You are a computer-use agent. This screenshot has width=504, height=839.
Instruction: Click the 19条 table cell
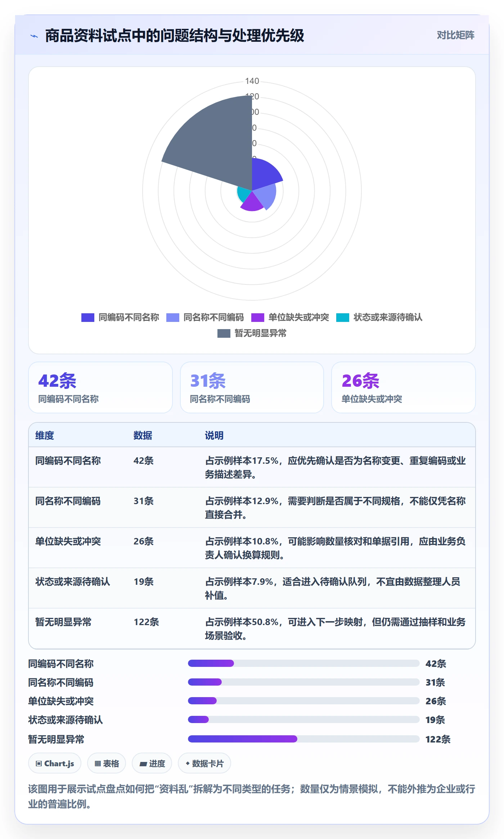click(x=144, y=582)
